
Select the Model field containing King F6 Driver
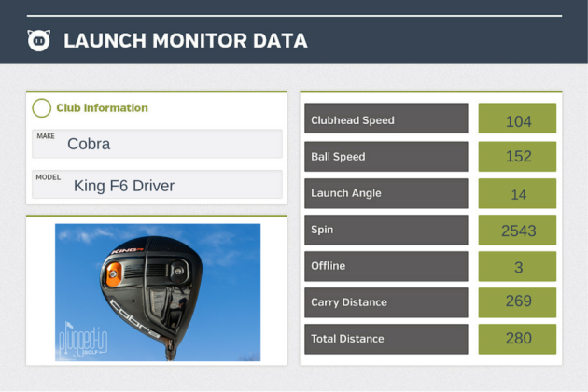pos(157,184)
